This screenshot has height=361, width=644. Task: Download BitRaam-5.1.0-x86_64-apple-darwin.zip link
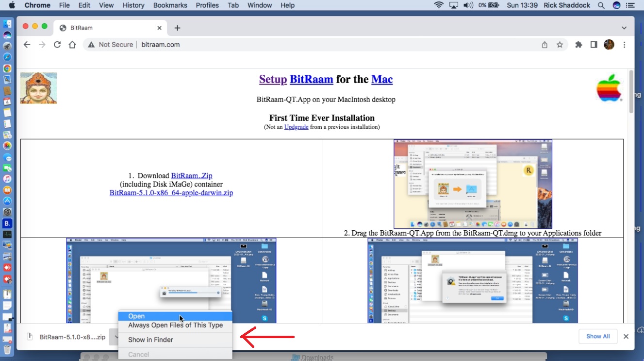(171, 193)
